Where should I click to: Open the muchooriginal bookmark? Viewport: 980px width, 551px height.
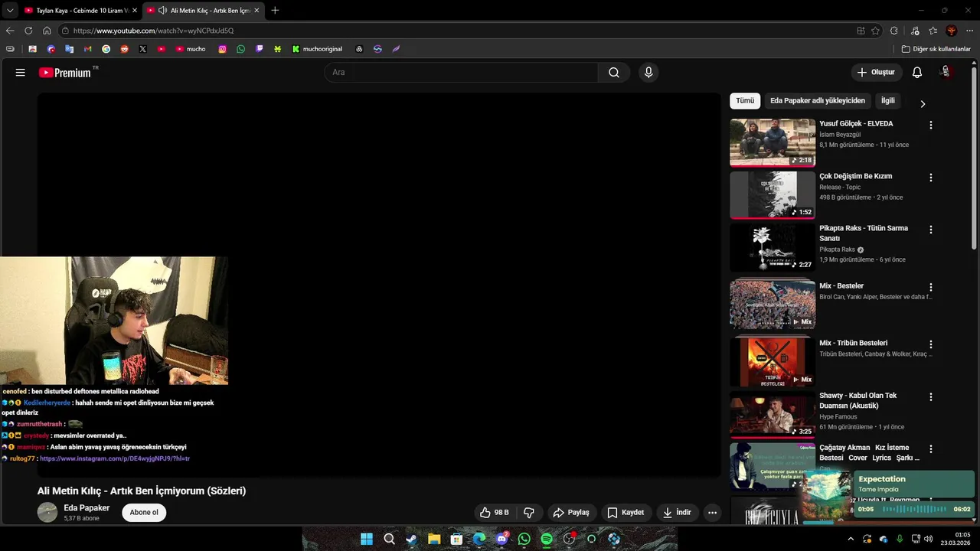[317, 49]
